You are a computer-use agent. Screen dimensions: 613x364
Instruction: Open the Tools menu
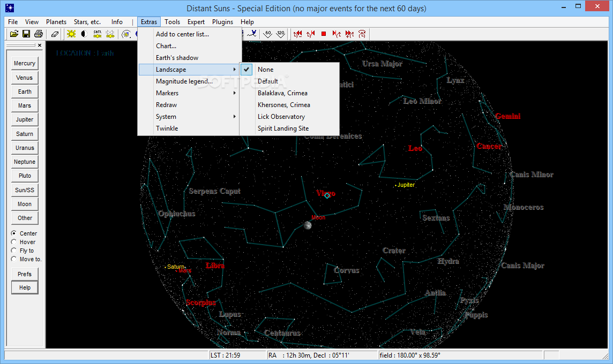172,22
